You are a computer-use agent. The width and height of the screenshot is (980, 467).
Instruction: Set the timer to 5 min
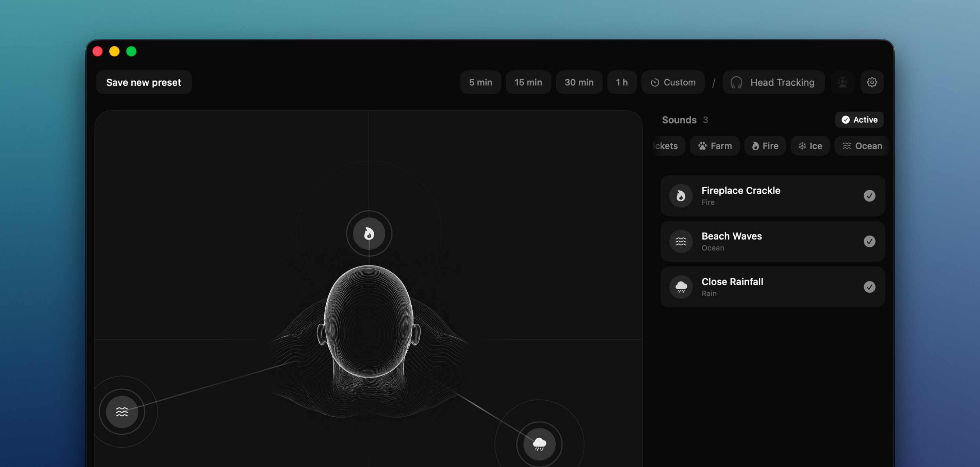click(480, 82)
